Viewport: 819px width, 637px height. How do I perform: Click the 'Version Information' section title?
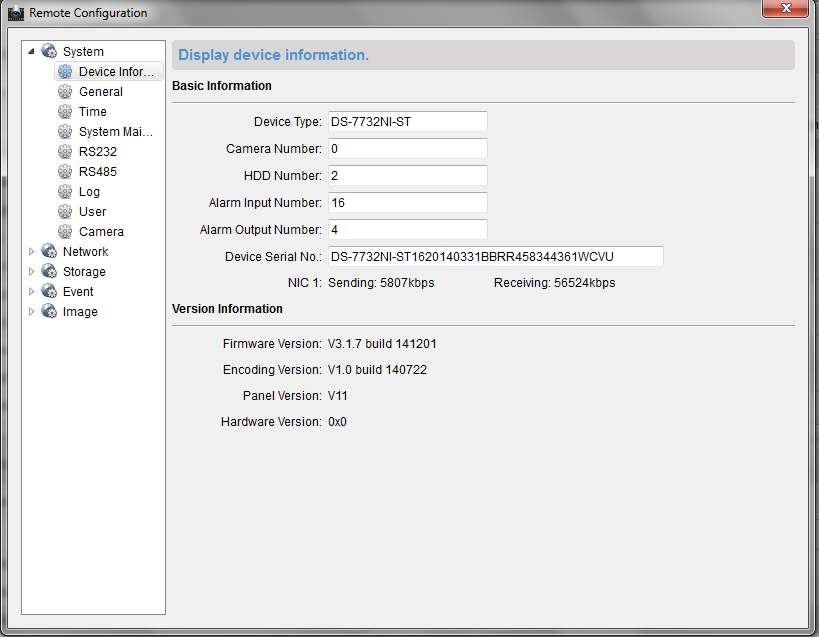pyautogui.click(x=227, y=309)
